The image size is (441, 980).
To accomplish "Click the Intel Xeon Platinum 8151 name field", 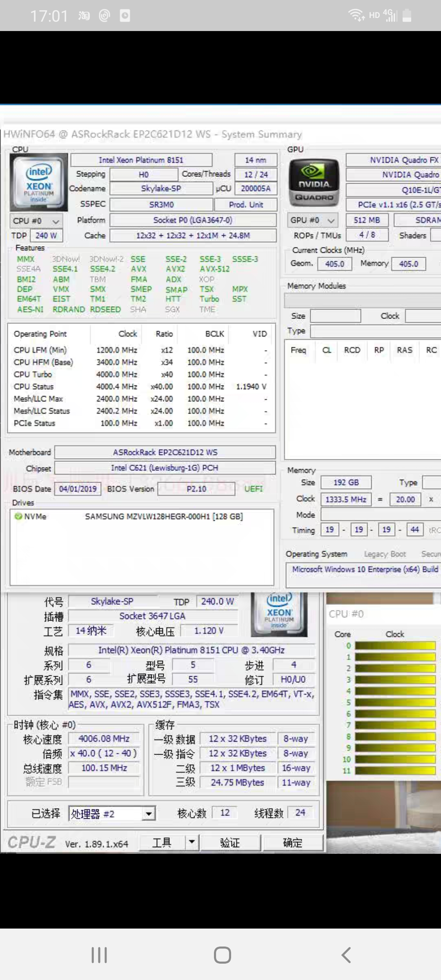I will pyautogui.click(x=141, y=160).
